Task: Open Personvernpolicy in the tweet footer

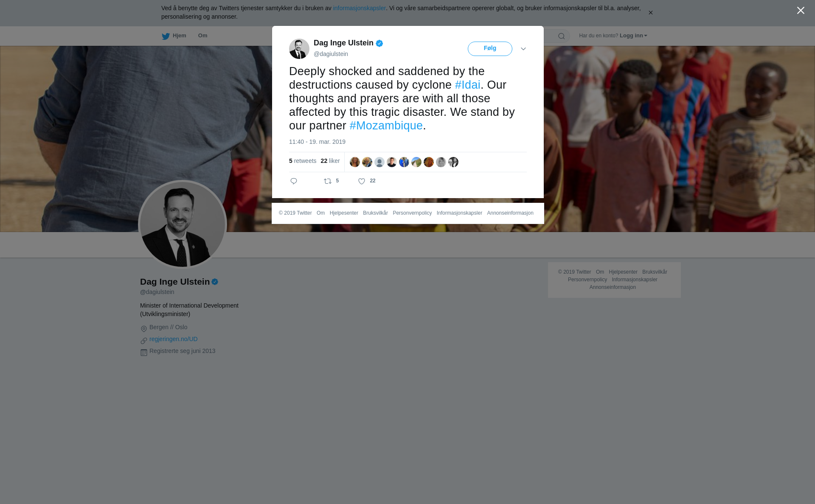Action: tap(412, 213)
